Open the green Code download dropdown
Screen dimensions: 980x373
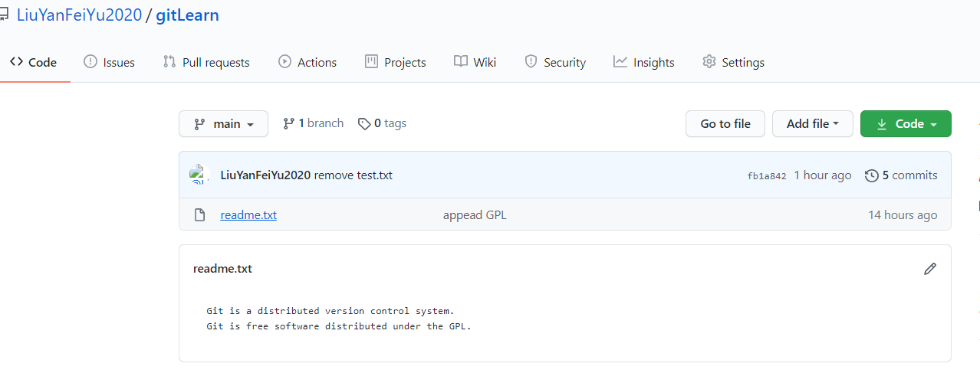pyautogui.click(x=906, y=124)
